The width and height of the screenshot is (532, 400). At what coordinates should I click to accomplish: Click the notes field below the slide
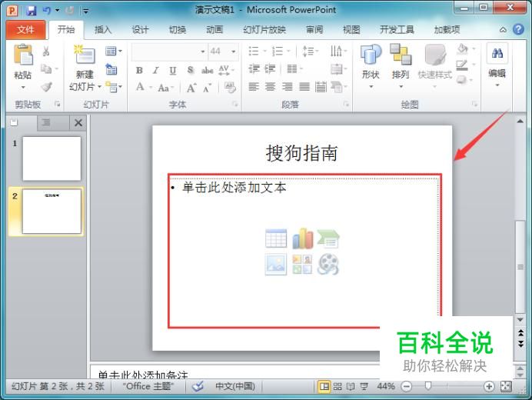coord(234,372)
